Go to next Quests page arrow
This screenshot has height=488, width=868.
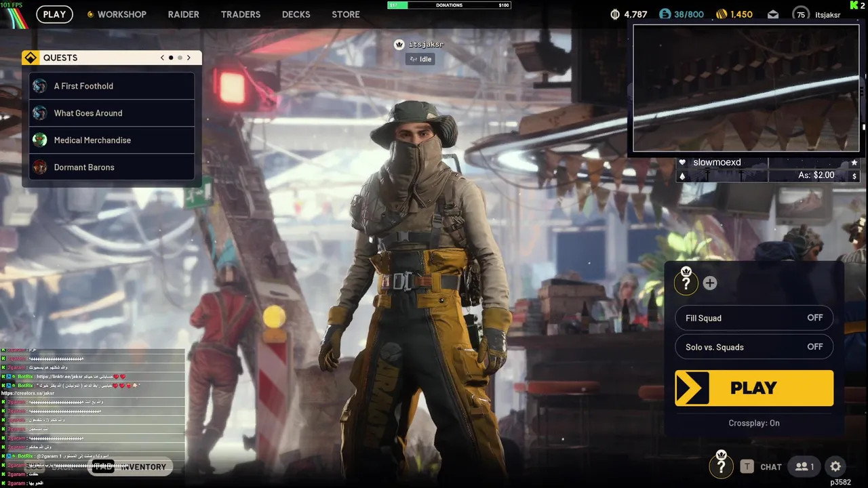point(189,58)
